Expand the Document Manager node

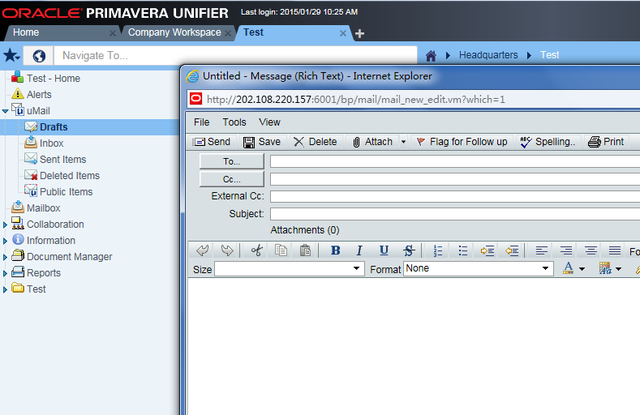(x=5, y=257)
